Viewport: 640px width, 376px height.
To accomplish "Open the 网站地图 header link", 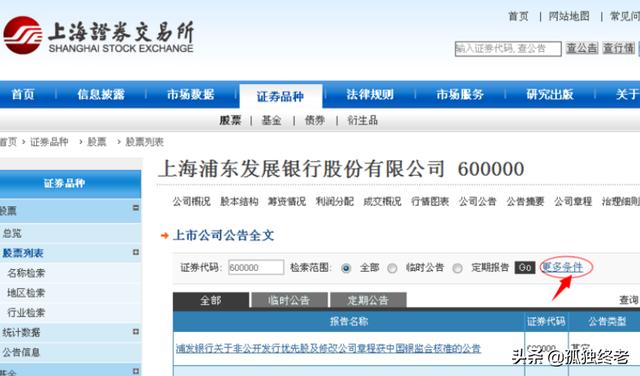I will 569,16.
